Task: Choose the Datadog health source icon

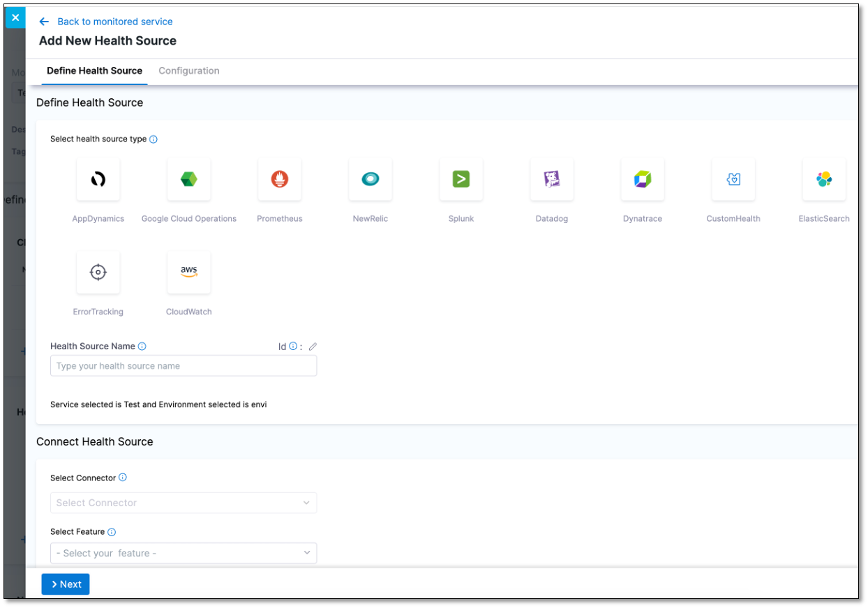Action: point(551,179)
